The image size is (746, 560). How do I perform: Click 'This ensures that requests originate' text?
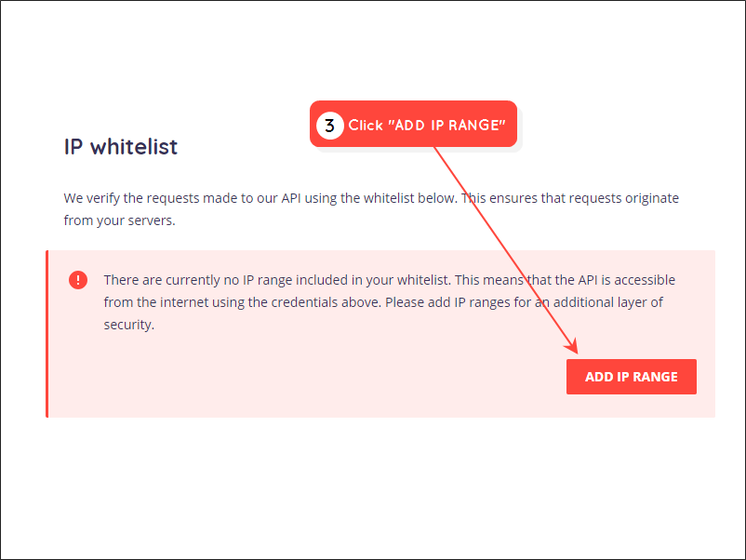coord(569,198)
